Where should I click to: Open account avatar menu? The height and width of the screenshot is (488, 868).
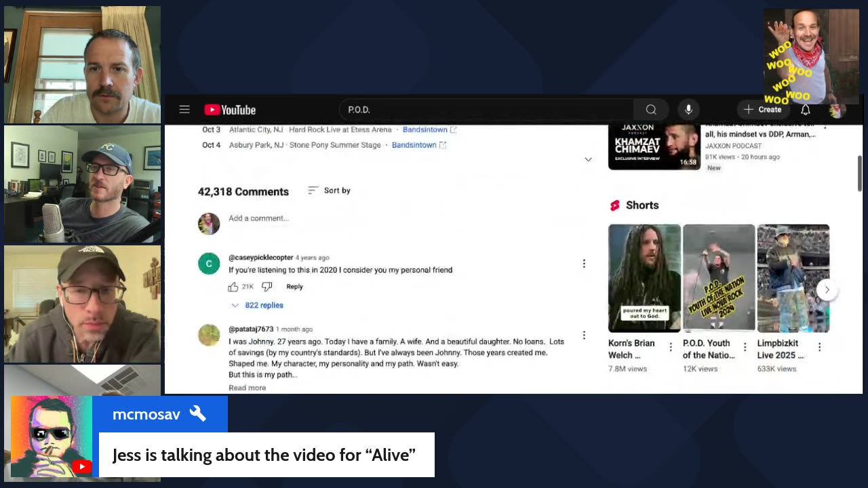[836, 110]
